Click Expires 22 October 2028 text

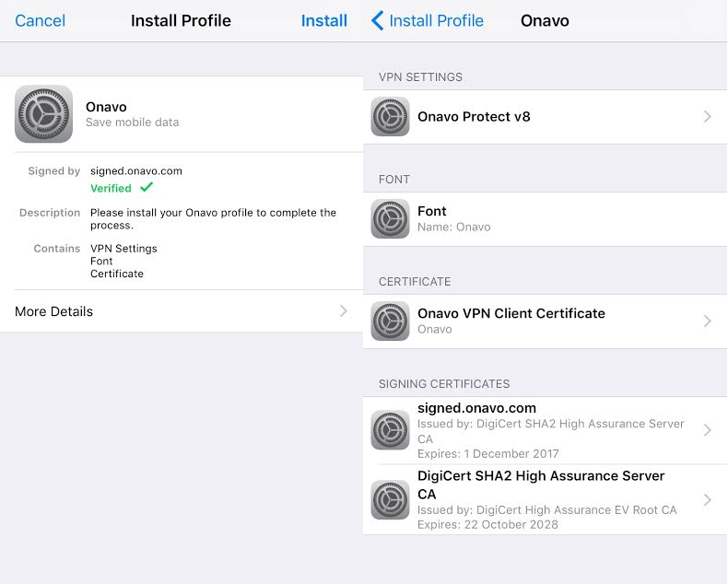(x=487, y=524)
